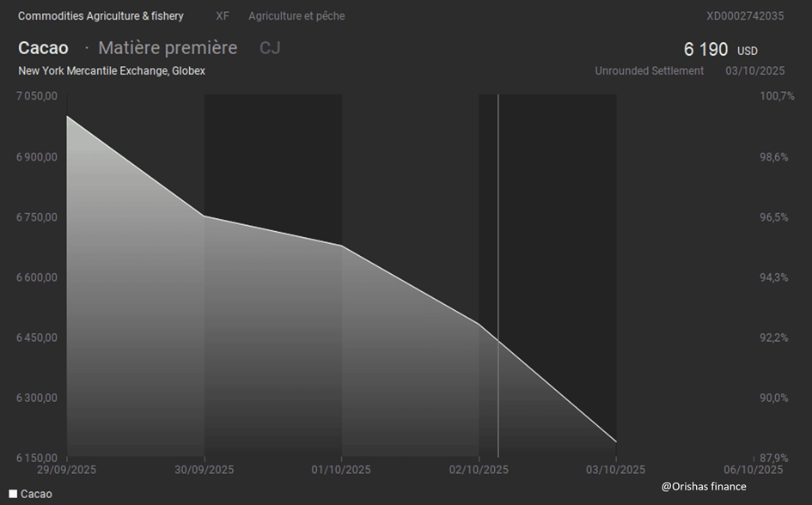Click the white Cacao legend swatch
The image size is (812, 505).
click(12, 494)
